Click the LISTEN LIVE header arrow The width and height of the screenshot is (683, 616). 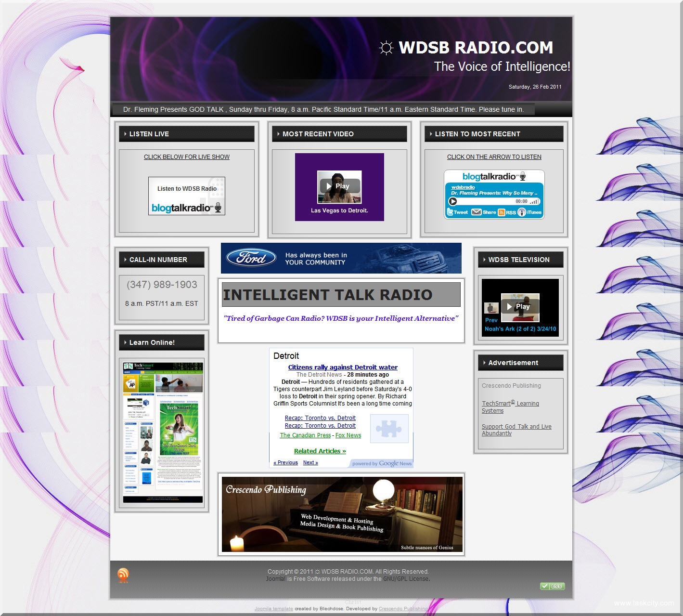pyautogui.click(x=126, y=134)
